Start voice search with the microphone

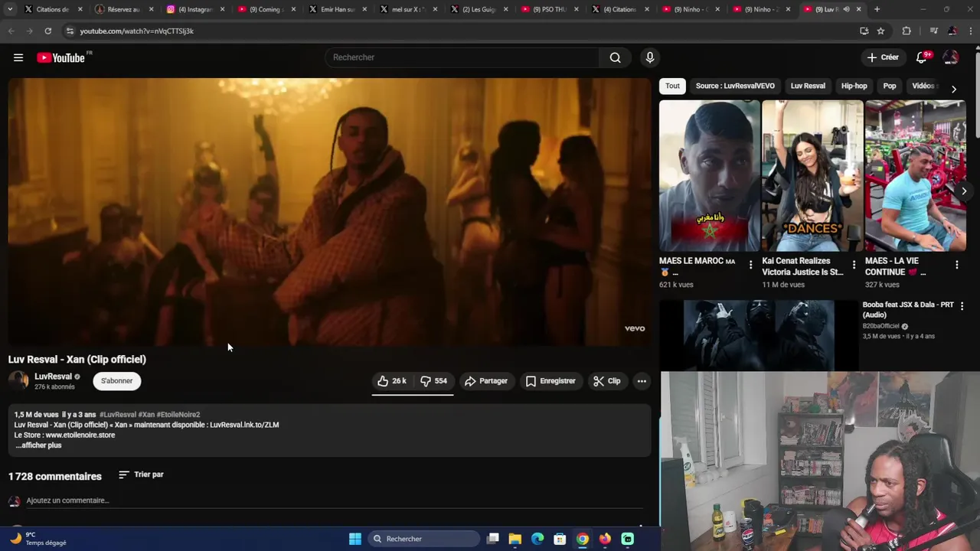coord(650,57)
